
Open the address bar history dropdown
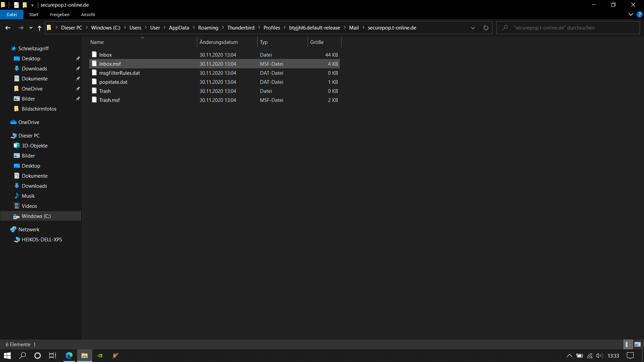click(x=473, y=28)
